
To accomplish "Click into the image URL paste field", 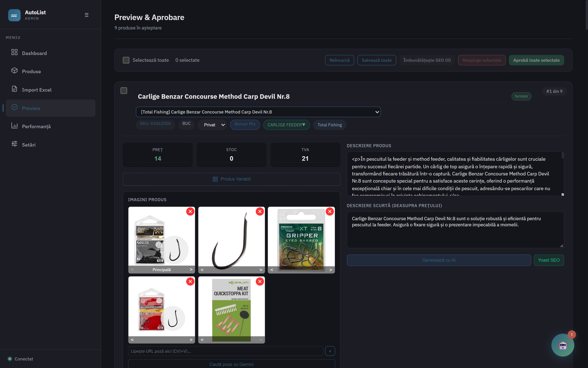I will (225, 351).
